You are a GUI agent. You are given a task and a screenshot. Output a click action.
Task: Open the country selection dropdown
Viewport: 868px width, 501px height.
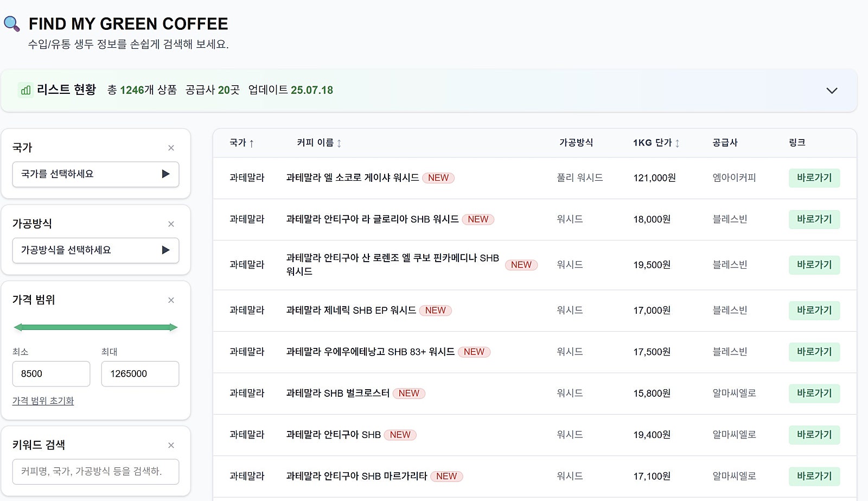point(95,174)
